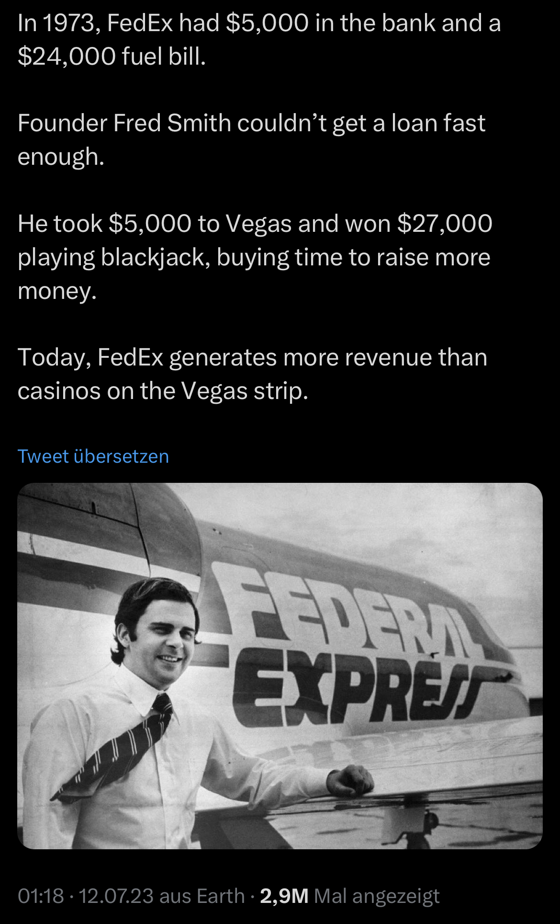Click the "Tweet übersetzen" translate link

pyautogui.click(x=93, y=456)
